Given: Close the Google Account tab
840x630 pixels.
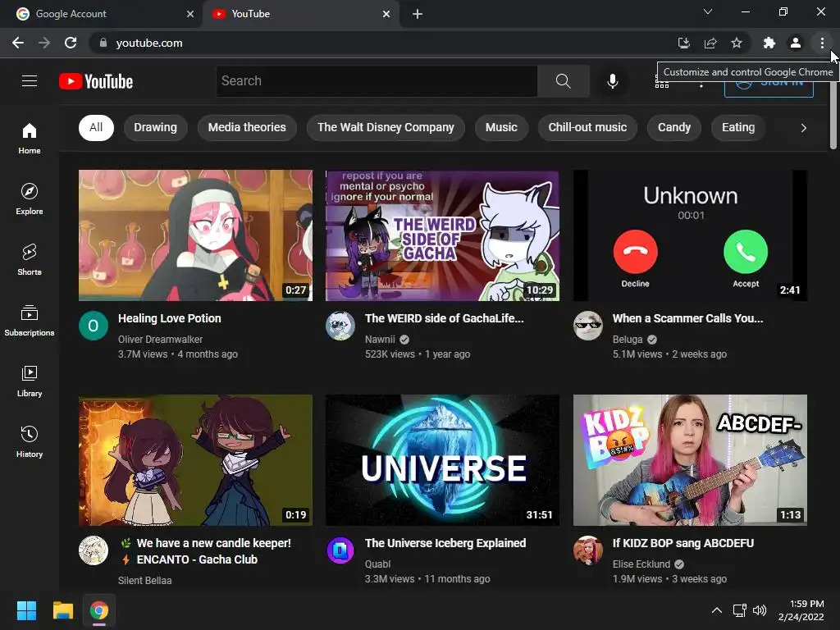Looking at the screenshot, I should click(x=190, y=14).
